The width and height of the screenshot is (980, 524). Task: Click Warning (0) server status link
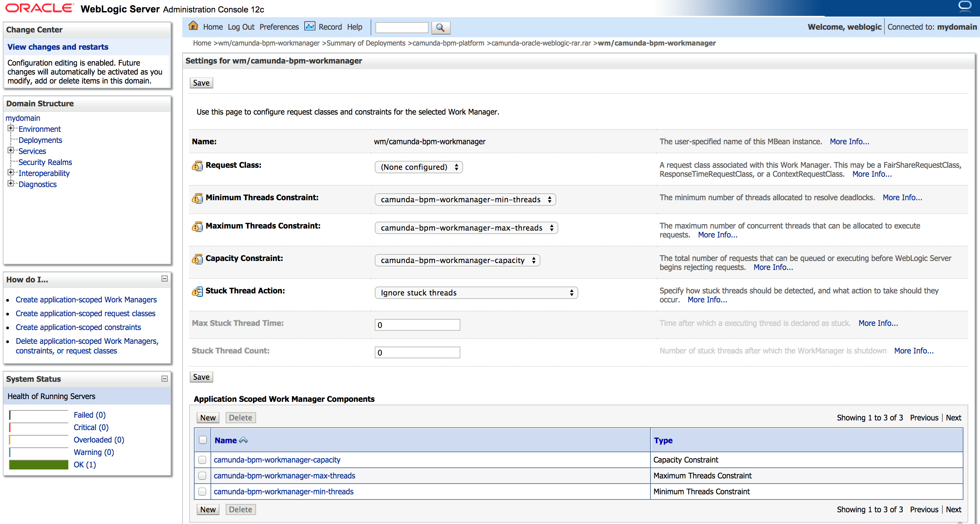coord(94,452)
